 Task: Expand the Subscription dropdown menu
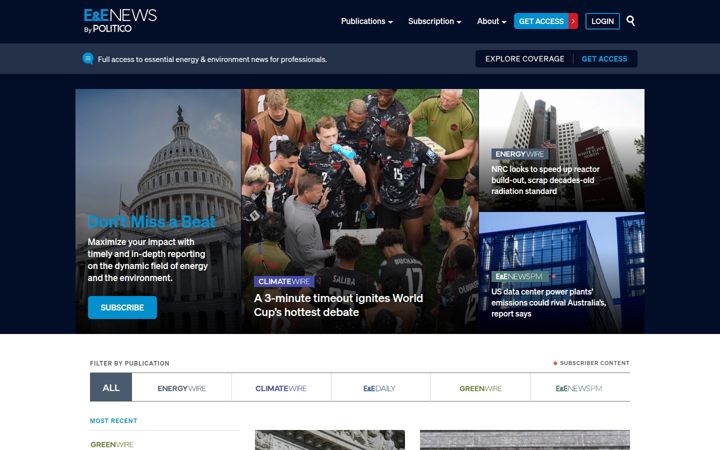pos(434,21)
